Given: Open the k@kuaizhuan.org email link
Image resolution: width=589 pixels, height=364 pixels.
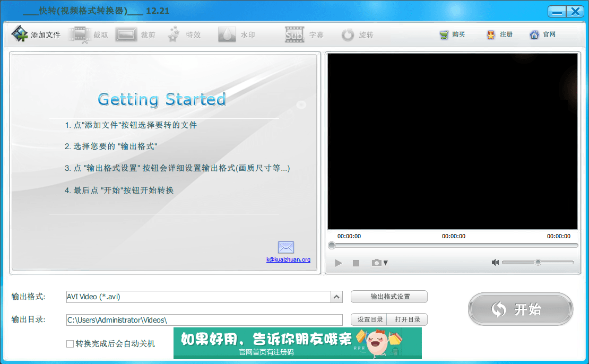Looking at the screenshot, I should pyautogui.click(x=288, y=259).
